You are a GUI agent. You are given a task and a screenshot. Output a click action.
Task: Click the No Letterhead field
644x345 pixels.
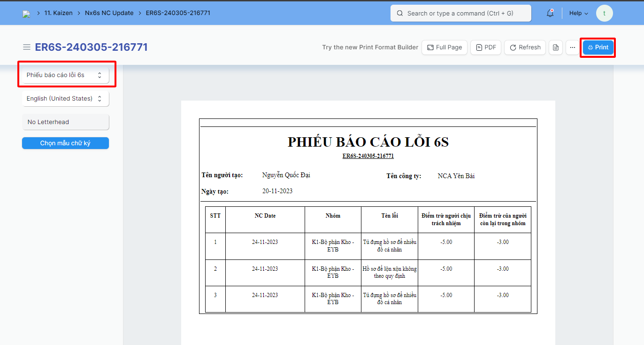pos(65,122)
